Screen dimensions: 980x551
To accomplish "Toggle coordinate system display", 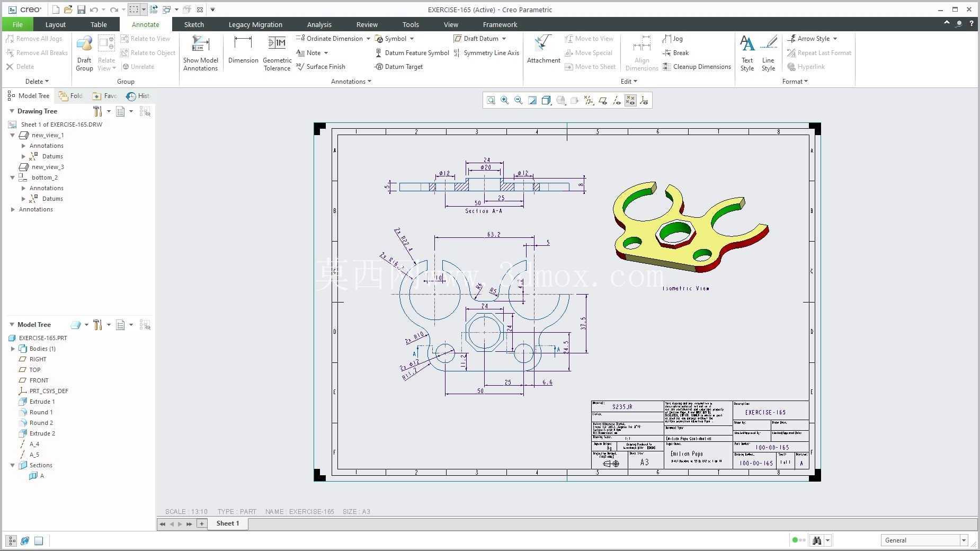I will pos(644,100).
